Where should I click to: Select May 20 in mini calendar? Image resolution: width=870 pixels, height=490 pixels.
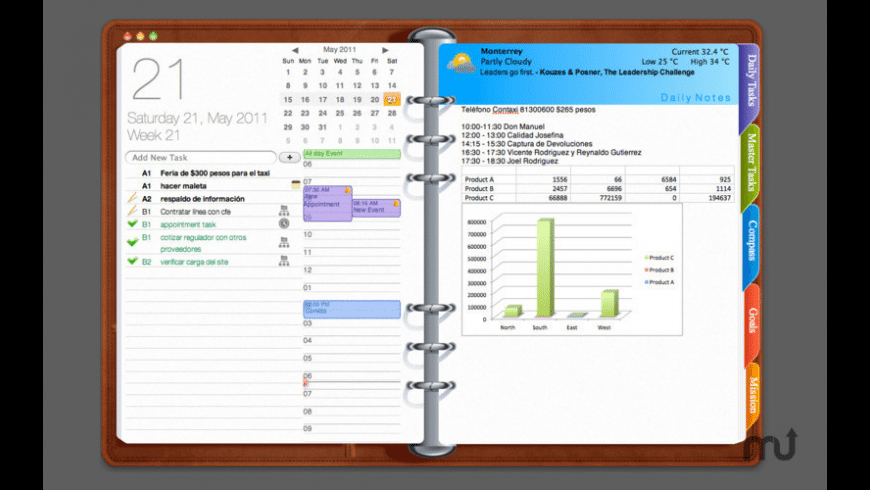[375, 100]
